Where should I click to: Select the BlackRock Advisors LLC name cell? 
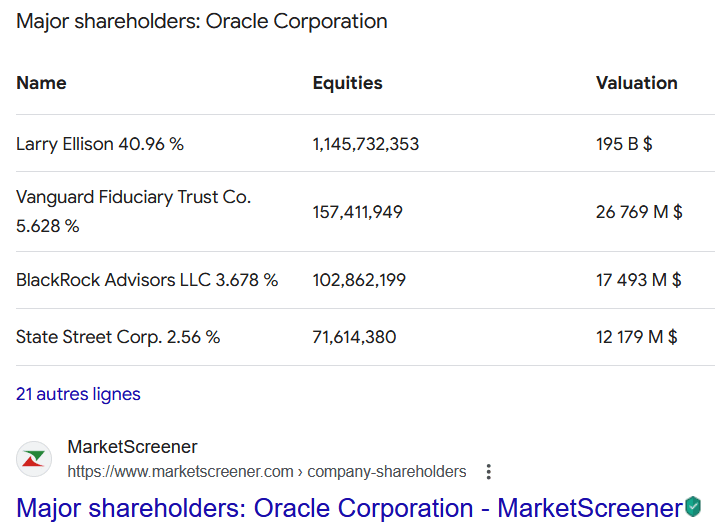click(147, 280)
